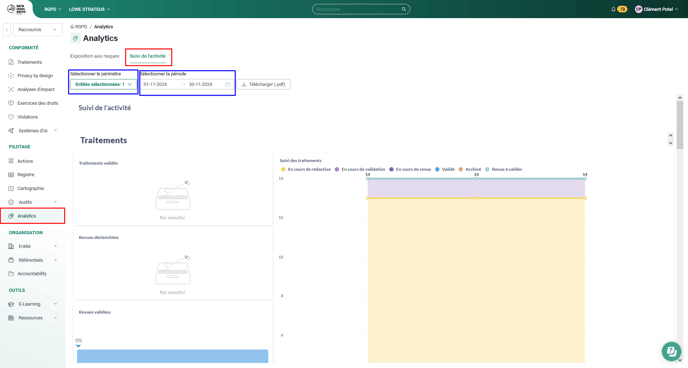Screen dimensions: 688x368
Task: Click the Ressources icon
Action: click(11, 318)
